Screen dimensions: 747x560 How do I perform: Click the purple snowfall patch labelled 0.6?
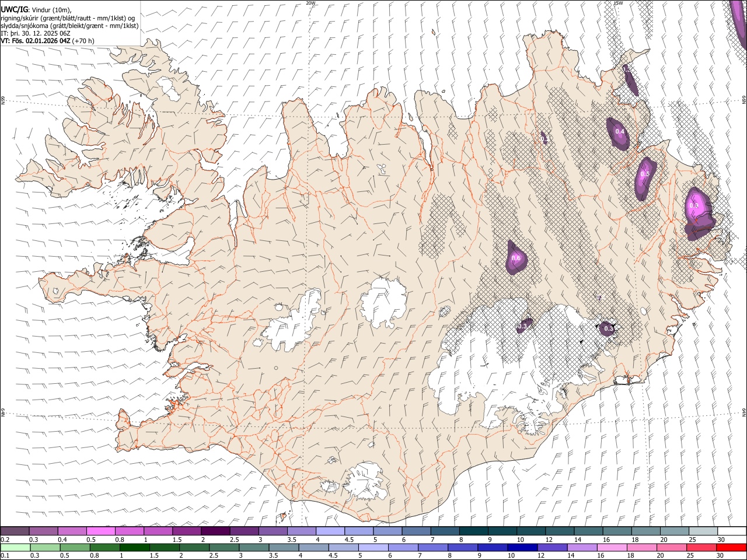coord(516,258)
